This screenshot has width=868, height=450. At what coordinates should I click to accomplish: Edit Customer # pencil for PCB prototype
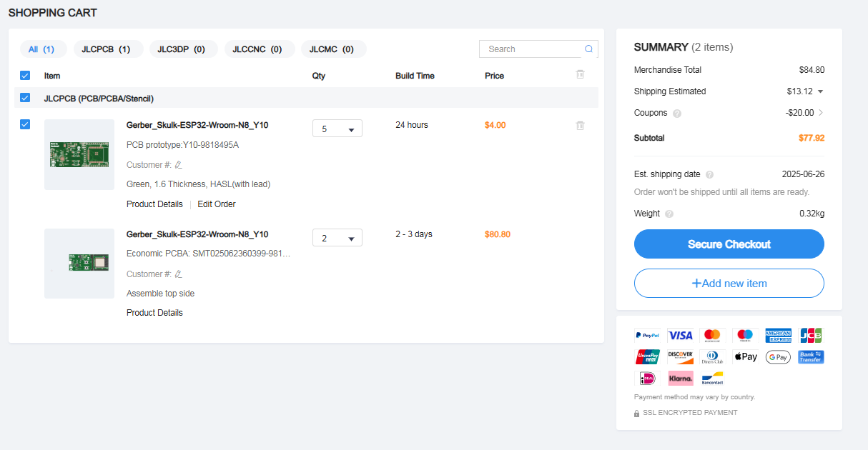click(179, 165)
